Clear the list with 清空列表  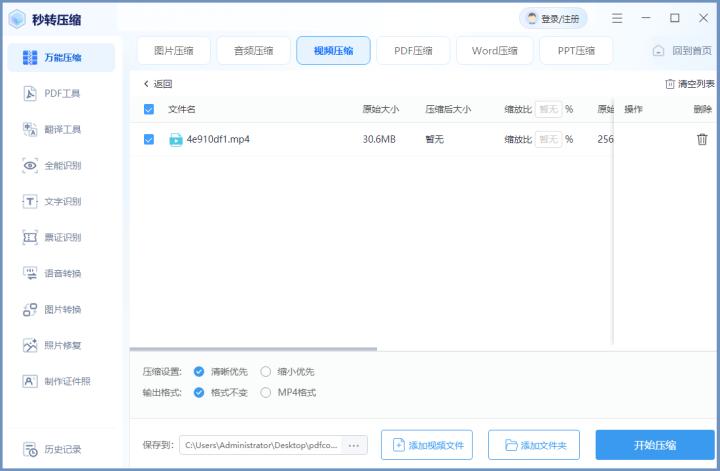click(x=690, y=84)
